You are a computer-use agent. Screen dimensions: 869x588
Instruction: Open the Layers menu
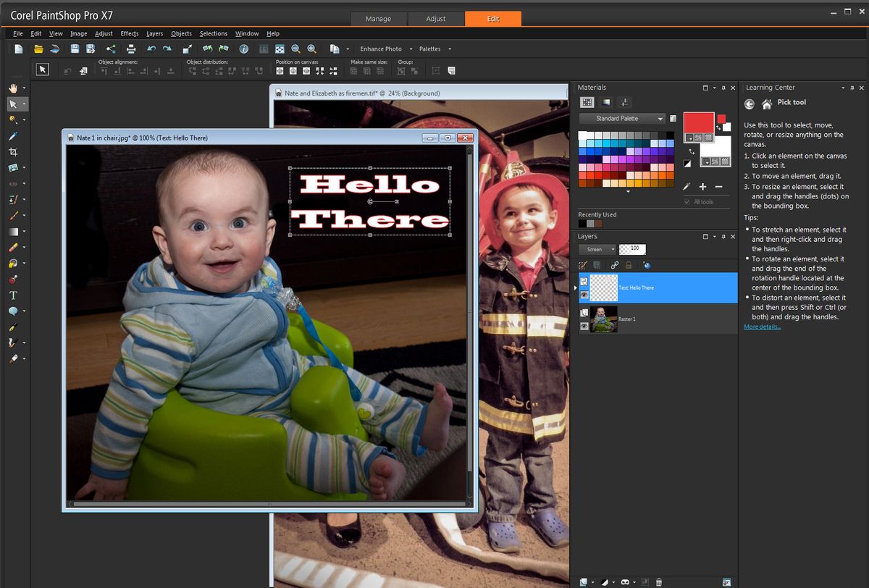tap(154, 33)
